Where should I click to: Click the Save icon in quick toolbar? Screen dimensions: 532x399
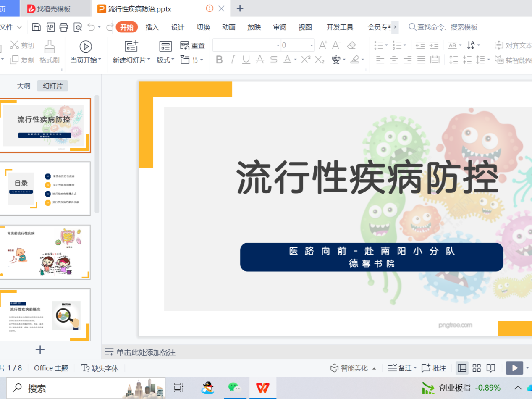point(37,27)
